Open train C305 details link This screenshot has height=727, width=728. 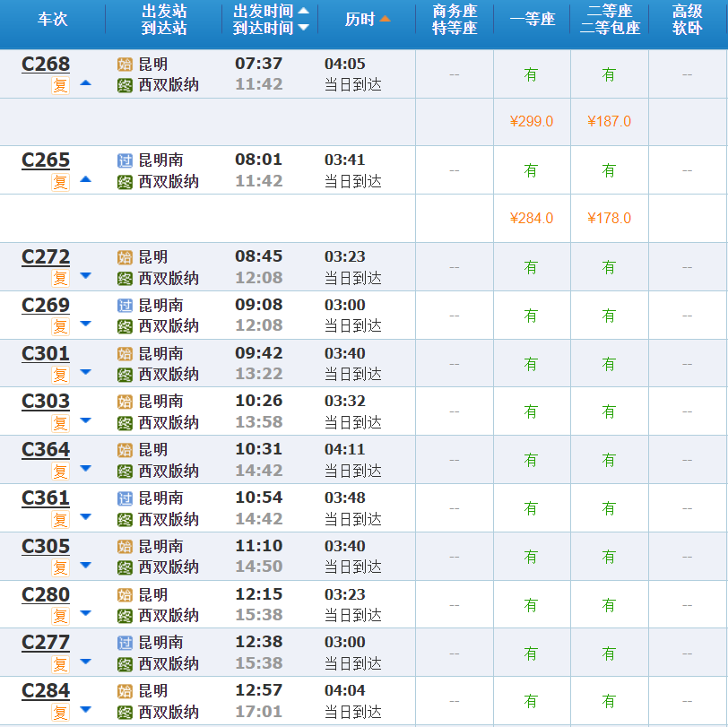tap(46, 546)
